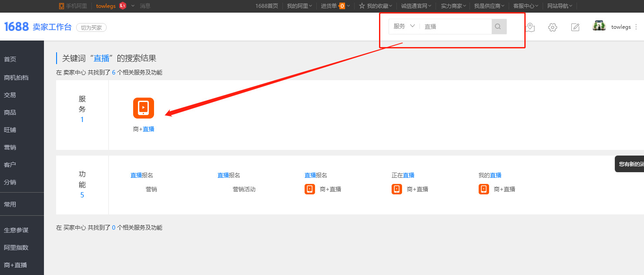
Task: Click the towlegs link in top bar
Action: pos(106,6)
